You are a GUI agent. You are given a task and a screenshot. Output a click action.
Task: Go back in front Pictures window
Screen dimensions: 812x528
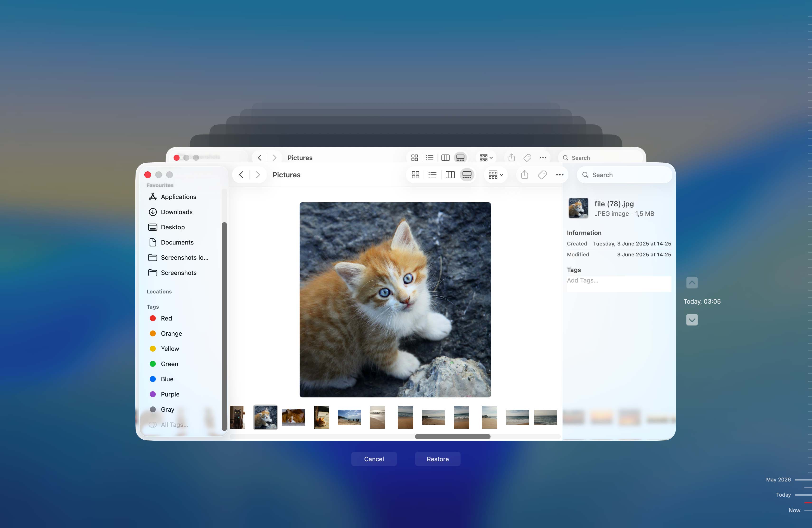point(241,175)
